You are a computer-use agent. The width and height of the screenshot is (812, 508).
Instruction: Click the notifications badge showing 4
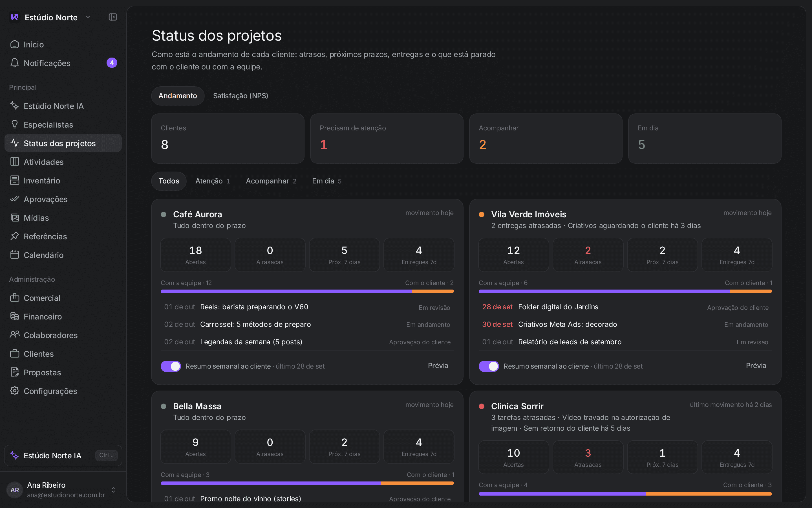tap(112, 63)
